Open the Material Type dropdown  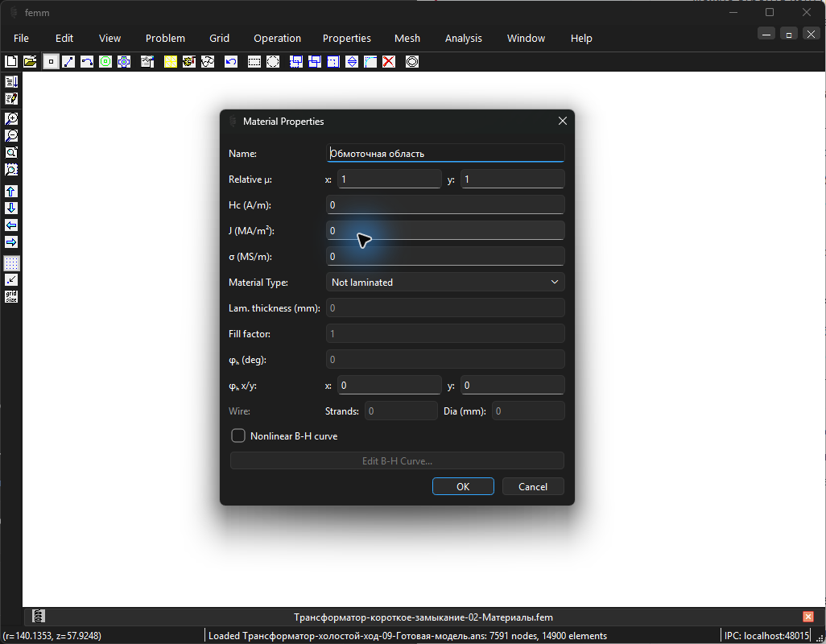pyautogui.click(x=445, y=283)
